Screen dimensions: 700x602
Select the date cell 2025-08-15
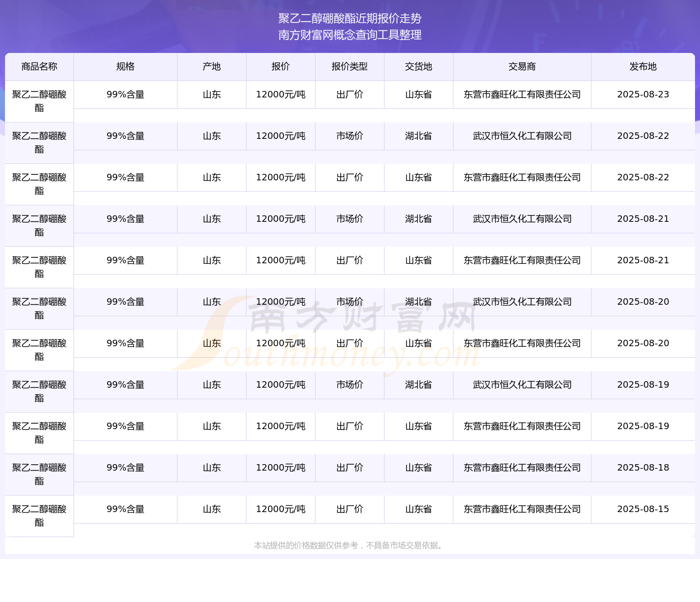click(643, 509)
